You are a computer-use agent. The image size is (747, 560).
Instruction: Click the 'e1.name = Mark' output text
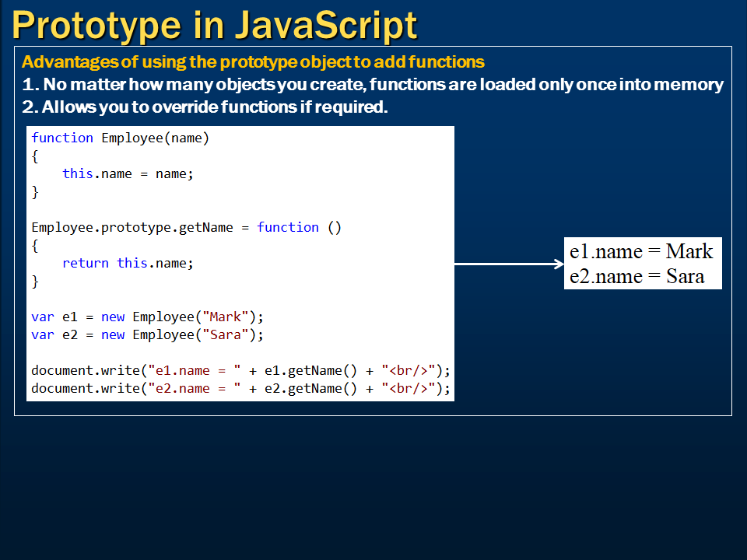coord(640,251)
